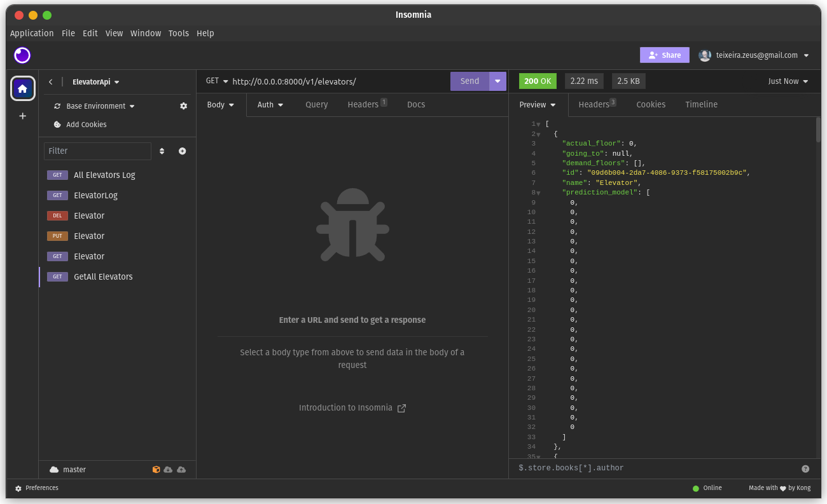
Task: Go back using the left chevron
Action: point(51,82)
